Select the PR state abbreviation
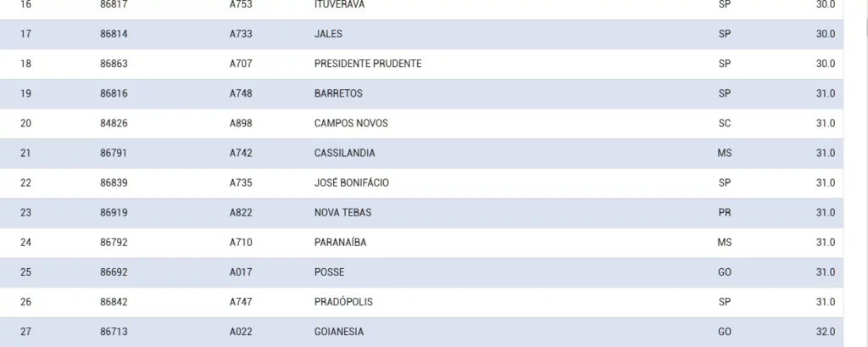The width and height of the screenshot is (868, 347). (724, 212)
